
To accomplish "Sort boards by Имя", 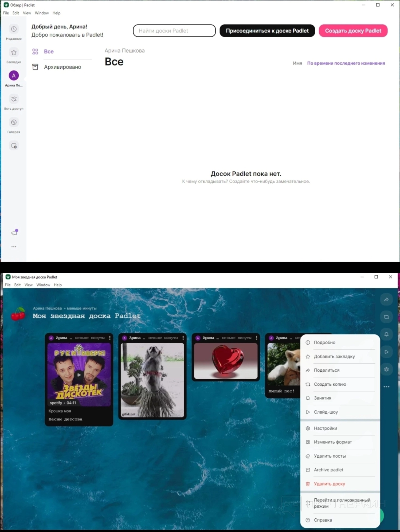I will tap(297, 63).
